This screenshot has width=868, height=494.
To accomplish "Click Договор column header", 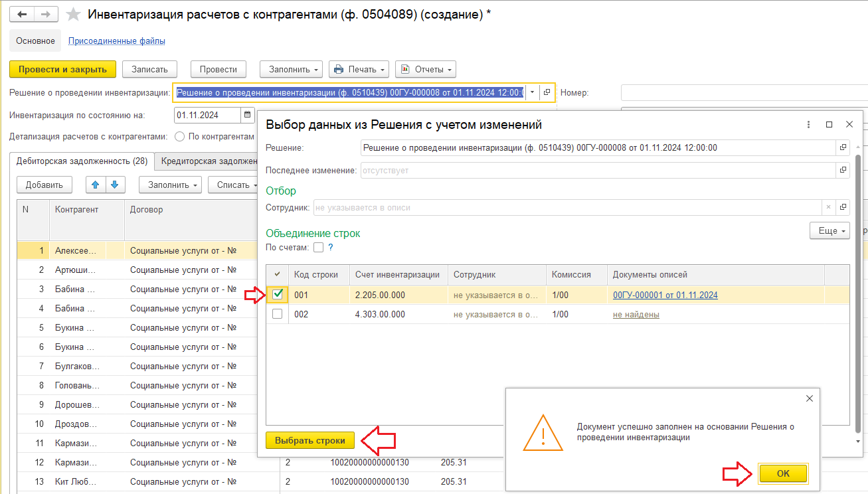I will click(191, 220).
